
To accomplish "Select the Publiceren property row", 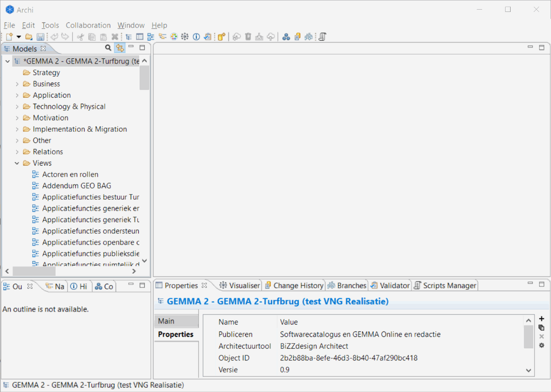I will 363,334.
